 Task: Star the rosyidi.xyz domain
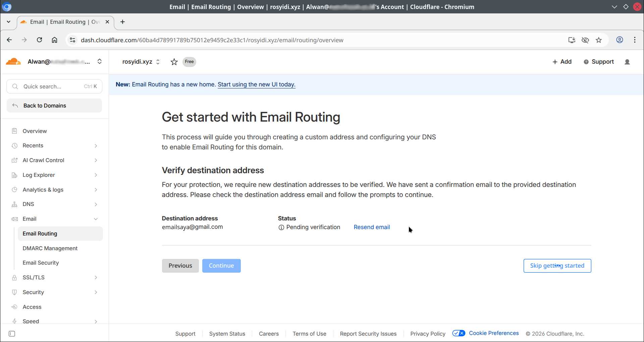174,62
